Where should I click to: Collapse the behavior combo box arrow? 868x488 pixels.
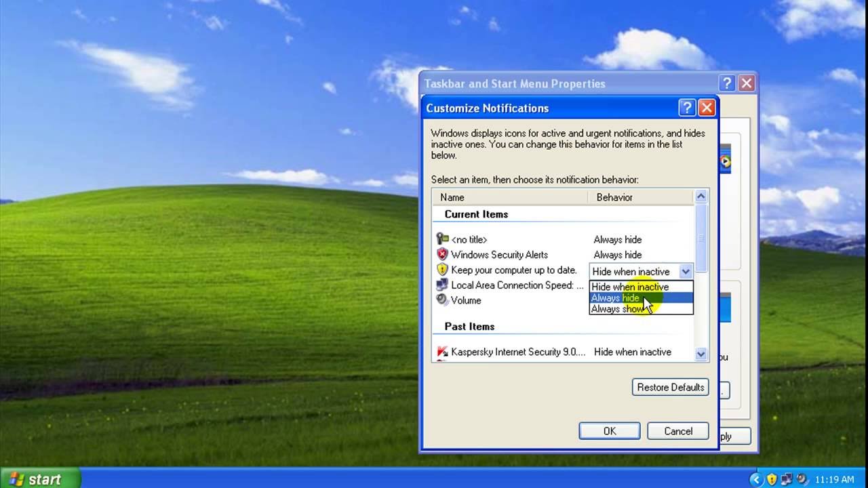click(x=686, y=271)
